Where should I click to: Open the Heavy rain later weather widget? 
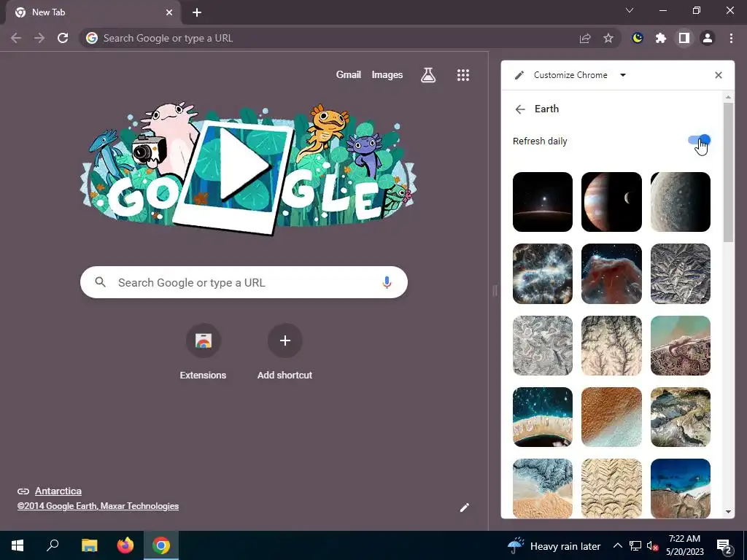click(x=554, y=545)
